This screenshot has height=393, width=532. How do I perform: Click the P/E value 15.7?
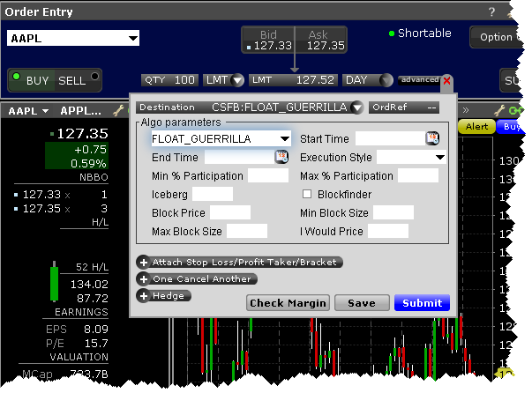tap(96, 343)
